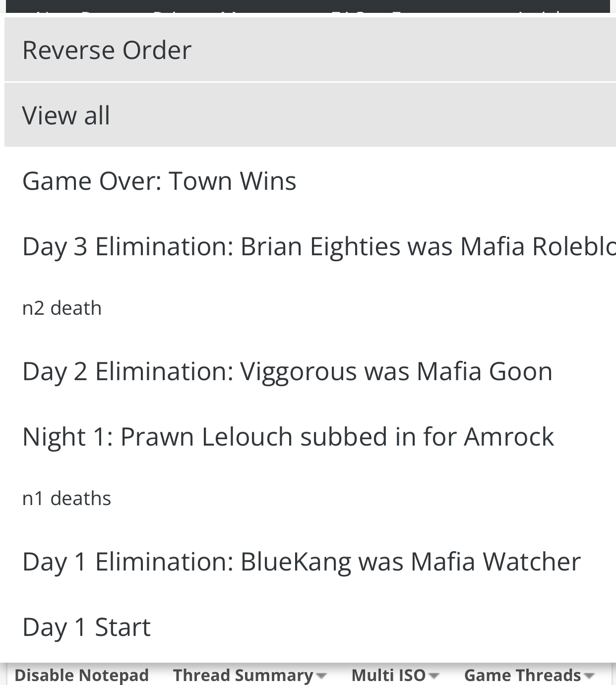
Task: Choose View all in summary menu
Action: (x=310, y=114)
